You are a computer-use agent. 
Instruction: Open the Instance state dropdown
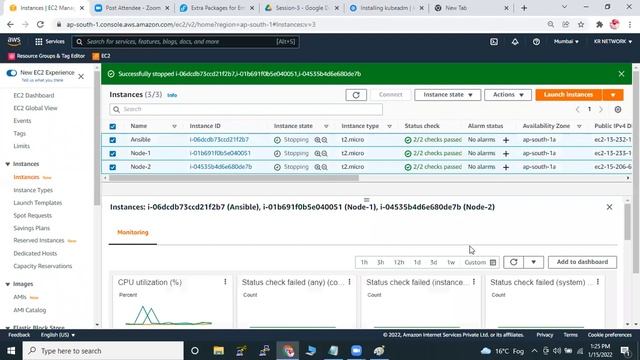pos(448,95)
